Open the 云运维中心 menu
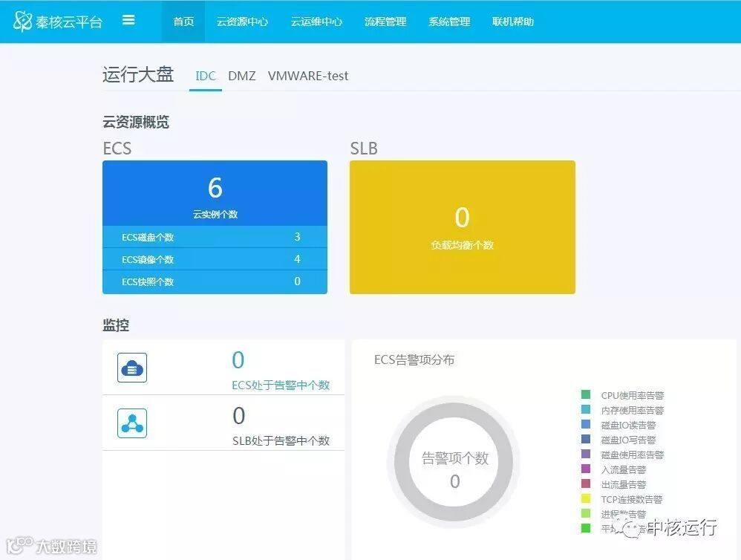Image resolution: width=741 pixels, height=560 pixels. coord(316,22)
